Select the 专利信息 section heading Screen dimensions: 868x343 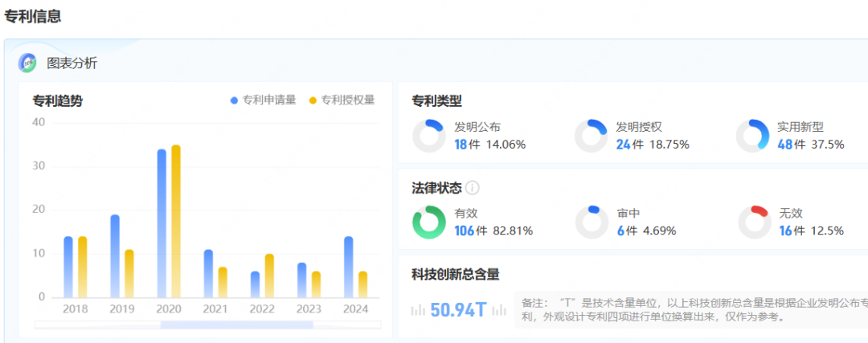[x=33, y=16]
